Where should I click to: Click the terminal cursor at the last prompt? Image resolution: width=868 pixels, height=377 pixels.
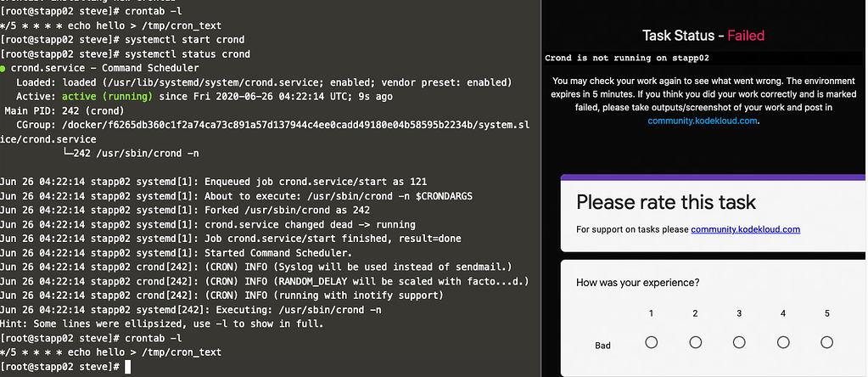[128, 366]
